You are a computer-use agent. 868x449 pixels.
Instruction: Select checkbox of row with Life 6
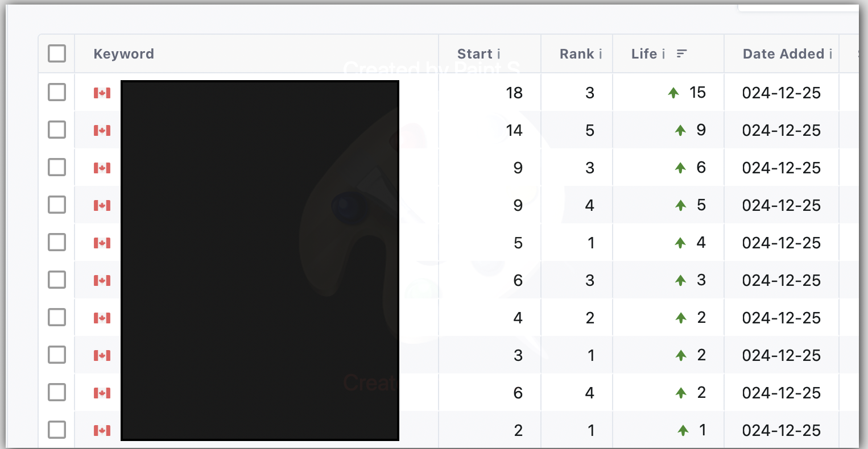point(57,167)
